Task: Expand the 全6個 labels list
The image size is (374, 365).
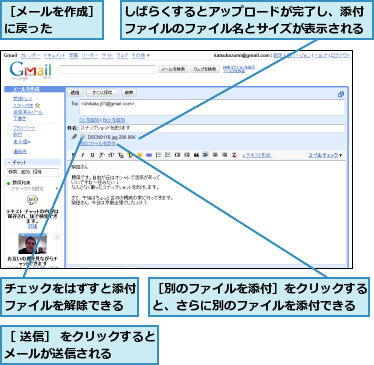Action: coord(22,142)
